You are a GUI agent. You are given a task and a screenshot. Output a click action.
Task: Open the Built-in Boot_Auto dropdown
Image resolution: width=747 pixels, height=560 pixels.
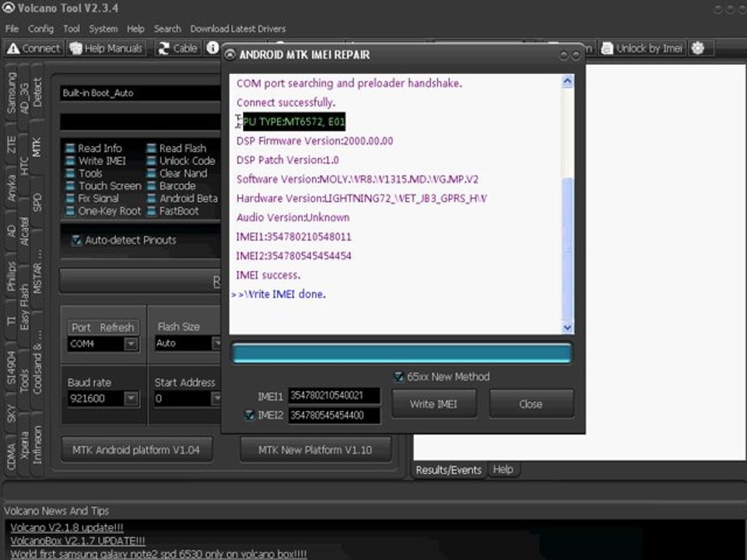click(x=141, y=93)
